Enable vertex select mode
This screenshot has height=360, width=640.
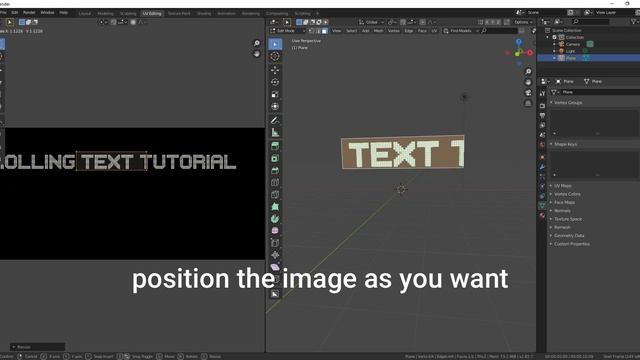tap(311, 31)
